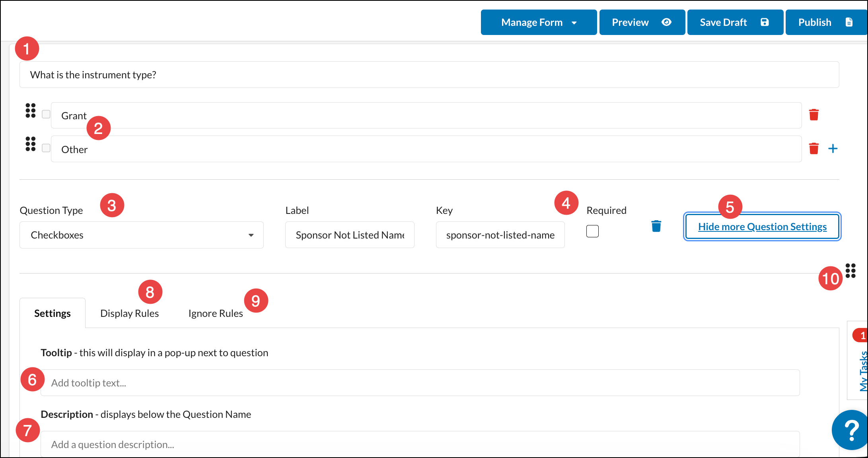Click the document icon in Publish
This screenshot has height=458, width=868.
(849, 22)
